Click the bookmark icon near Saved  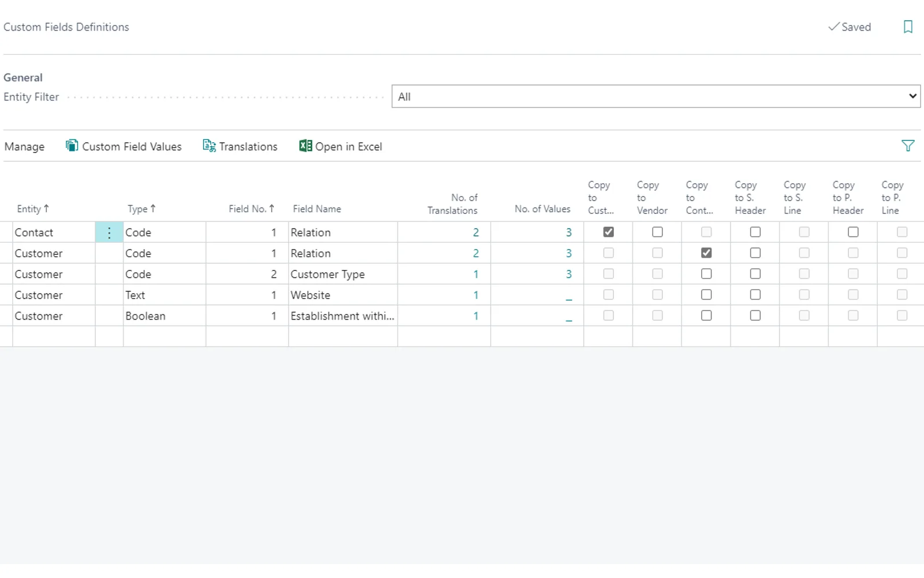pos(908,27)
